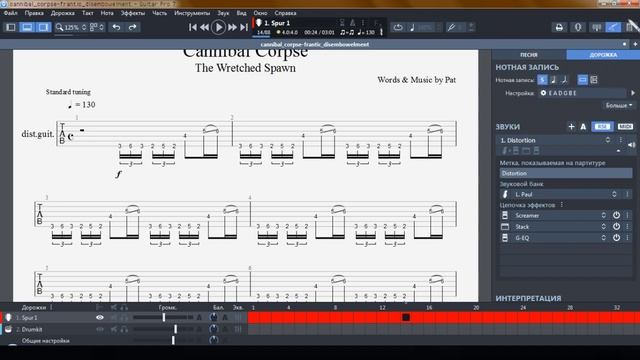The width and height of the screenshot is (640, 360).
Task: Switch sound engine to MIDI
Action: pos(625,127)
